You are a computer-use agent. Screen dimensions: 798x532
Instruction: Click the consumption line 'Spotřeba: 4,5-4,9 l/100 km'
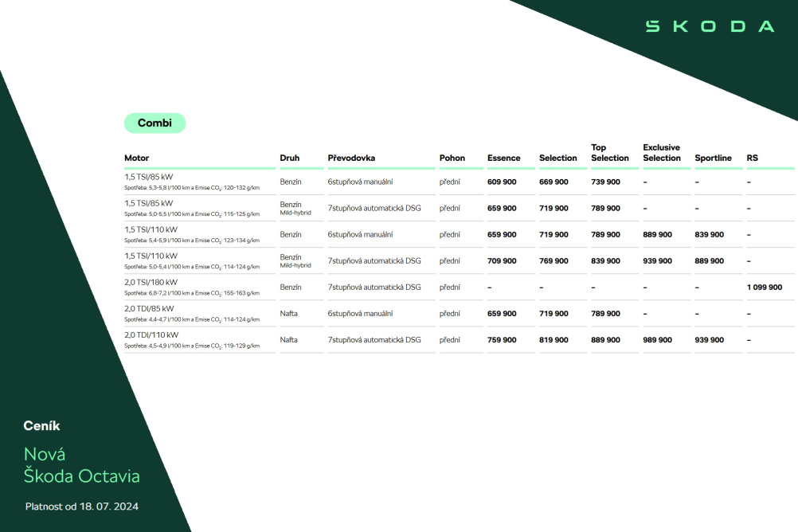point(192,346)
